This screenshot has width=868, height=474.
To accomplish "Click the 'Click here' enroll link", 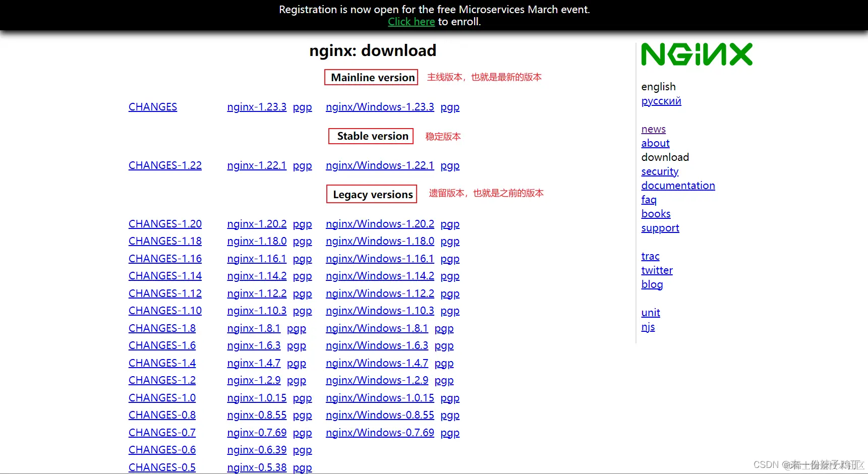I will pyautogui.click(x=411, y=22).
